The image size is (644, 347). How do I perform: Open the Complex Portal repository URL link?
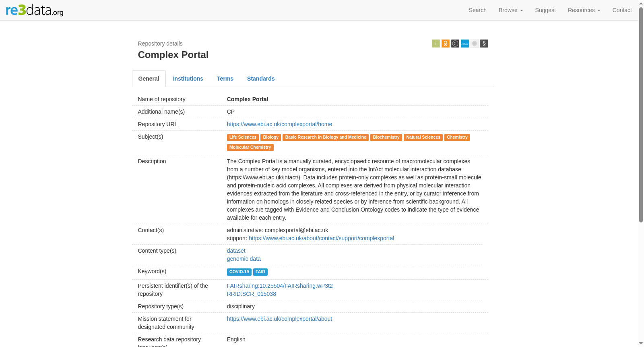279,124
